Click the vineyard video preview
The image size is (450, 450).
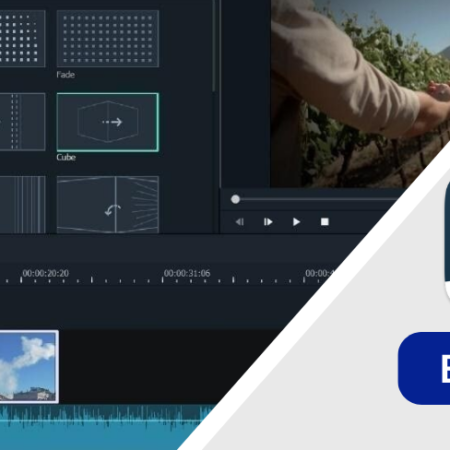point(360,93)
